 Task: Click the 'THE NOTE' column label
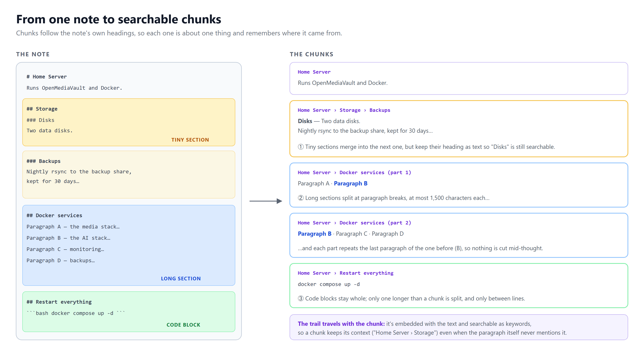coord(33,54)
